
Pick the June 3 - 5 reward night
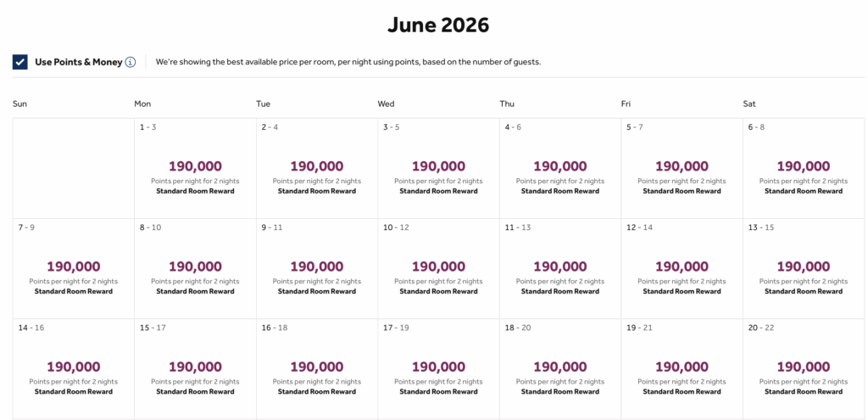tap(438, 168)
